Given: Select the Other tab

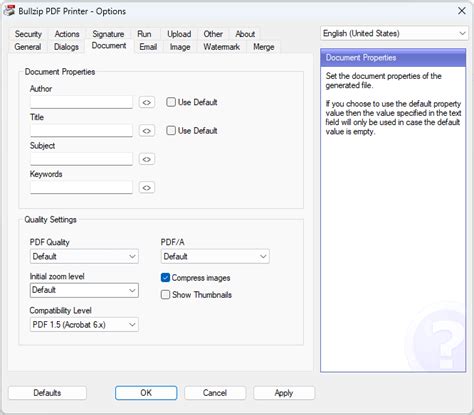Looking at the screenshot, I should pyautogui.click(x=213, y=34).
